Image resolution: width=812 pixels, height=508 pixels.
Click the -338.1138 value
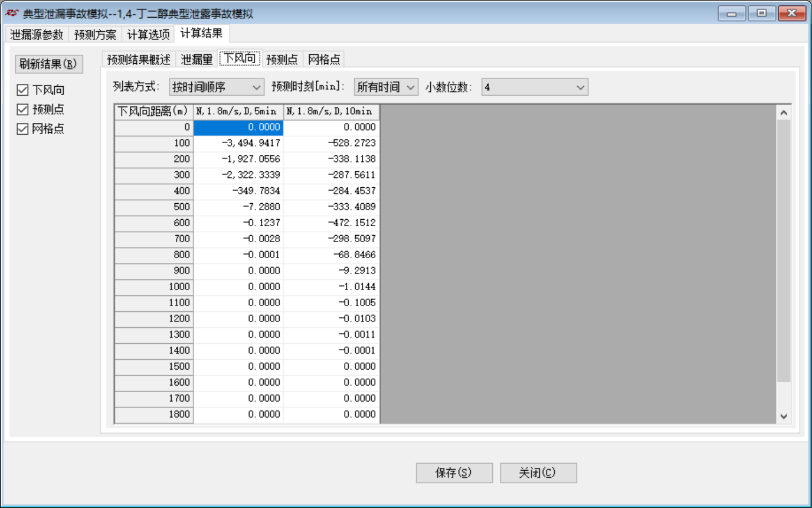tap(331, 159)
